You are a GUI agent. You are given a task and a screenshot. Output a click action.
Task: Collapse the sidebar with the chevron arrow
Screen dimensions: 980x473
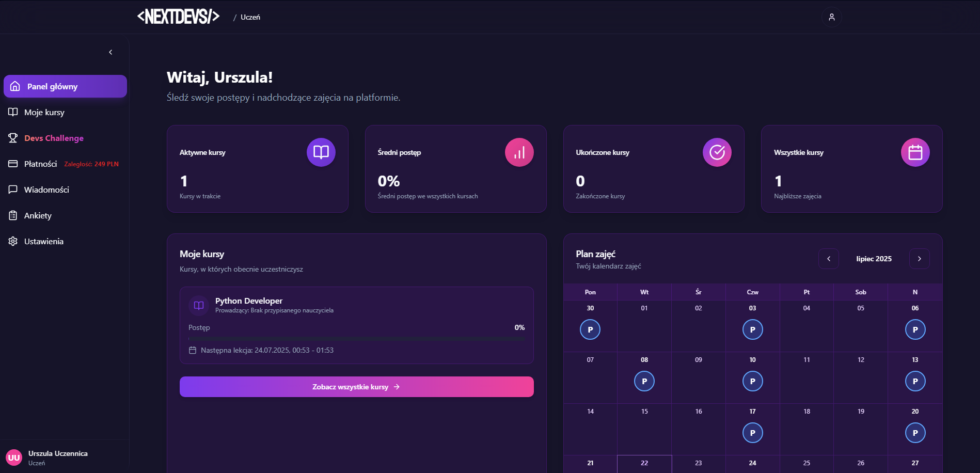tap(110, 52)
